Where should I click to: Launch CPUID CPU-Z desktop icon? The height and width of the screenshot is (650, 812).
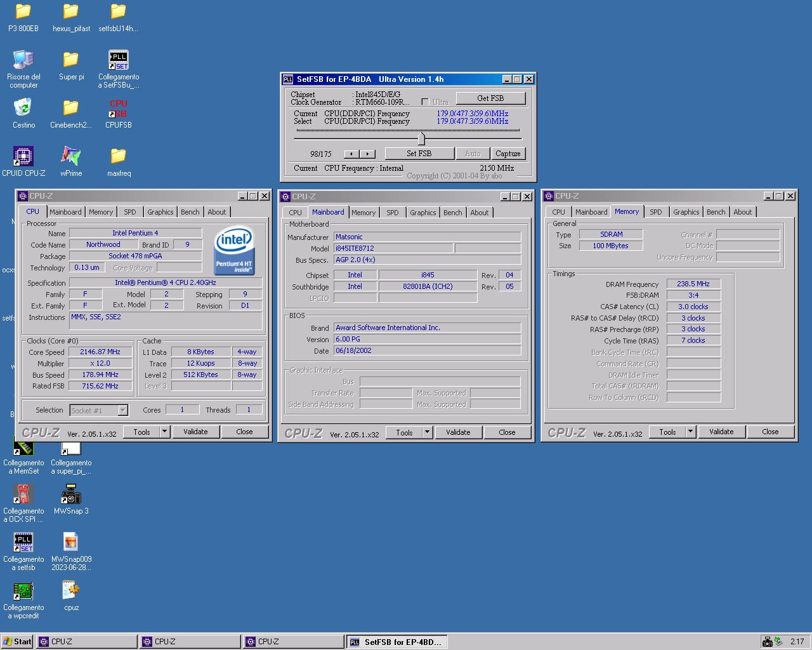pos(23,156)
